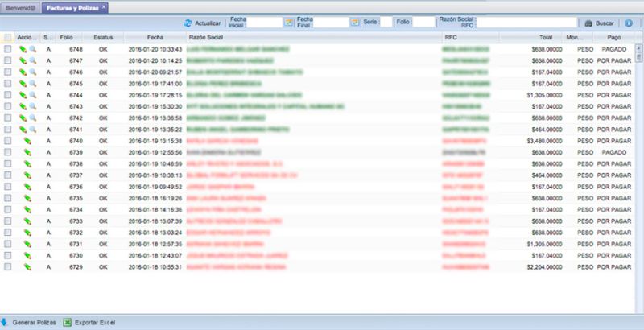The width and height of the screenshot is (644, 330).
Task: Click Exportar Excel in bottom bar
Action: pos(89,322)
